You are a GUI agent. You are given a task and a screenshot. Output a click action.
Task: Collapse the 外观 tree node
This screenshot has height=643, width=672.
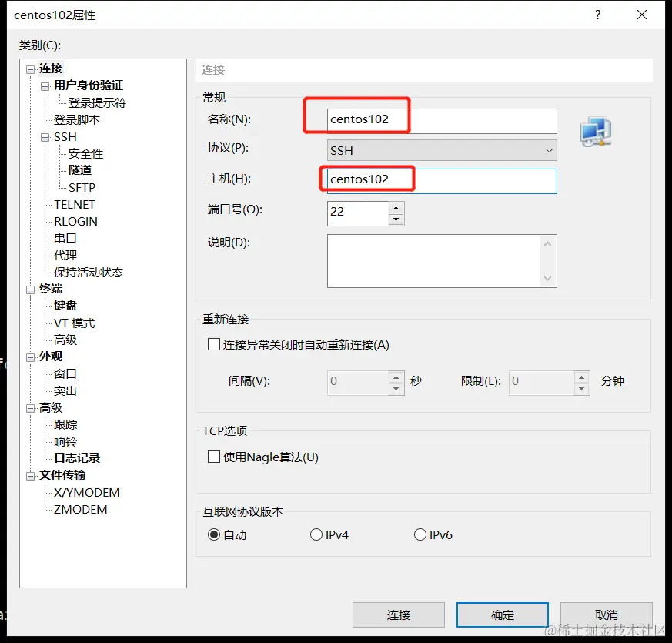30,357
